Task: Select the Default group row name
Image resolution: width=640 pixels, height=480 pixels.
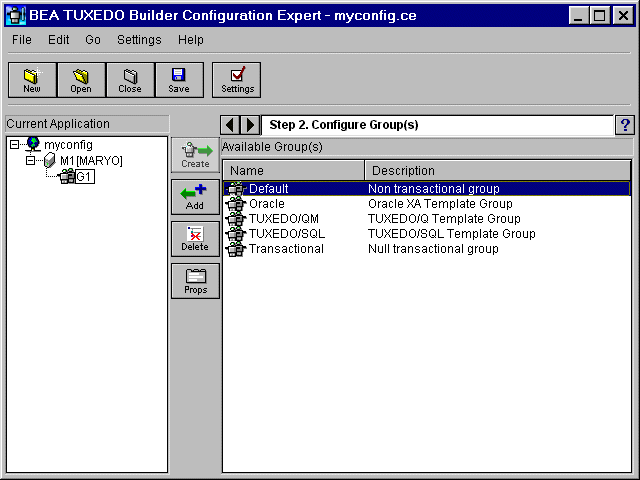Action: pos(269,189)
